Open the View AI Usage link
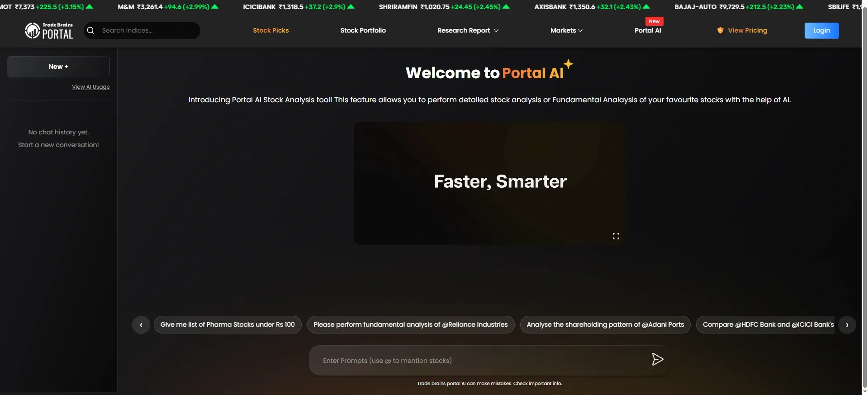 [x=91, y=87]
